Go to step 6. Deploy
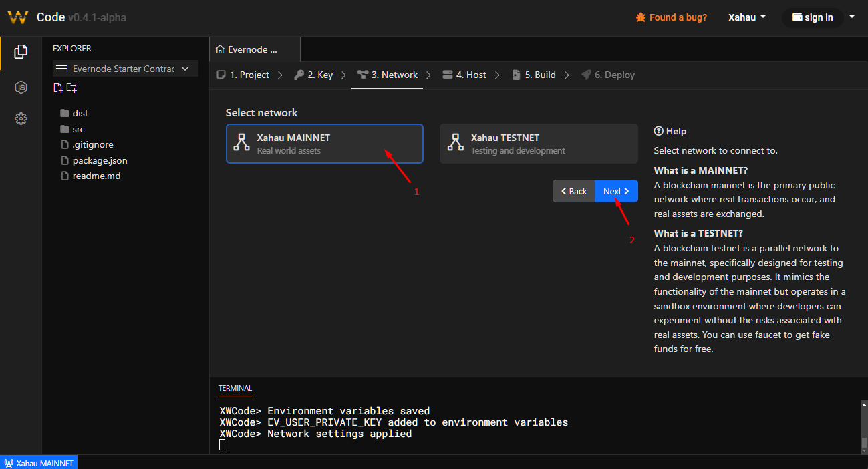Viewport: 868px width, 469px height. coord(608,75)
